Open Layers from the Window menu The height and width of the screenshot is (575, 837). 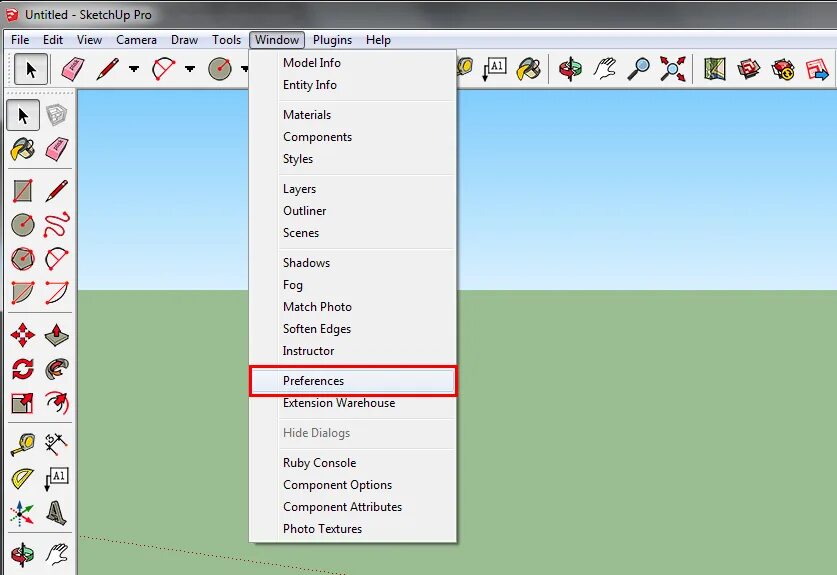[x=353, y=189]
